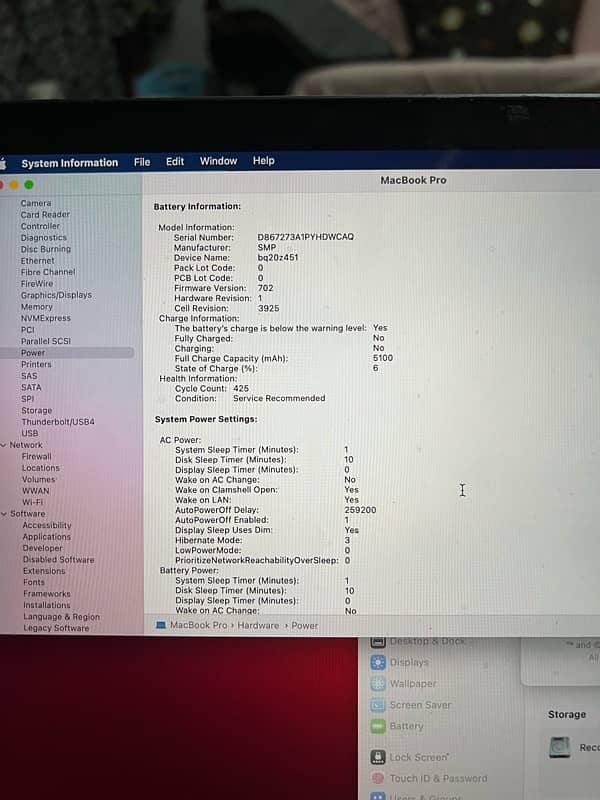
Task: Select PCI in the sidebar
Action: (28, 330)
